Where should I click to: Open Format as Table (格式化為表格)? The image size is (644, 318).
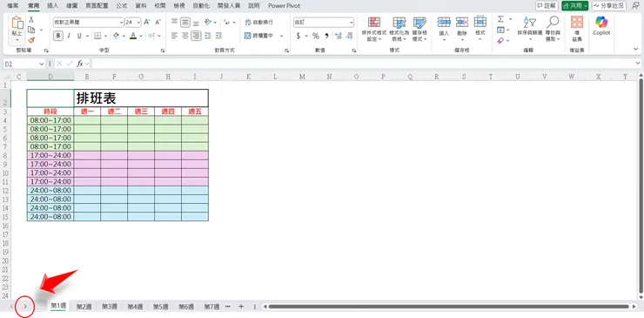pos(399,30)
